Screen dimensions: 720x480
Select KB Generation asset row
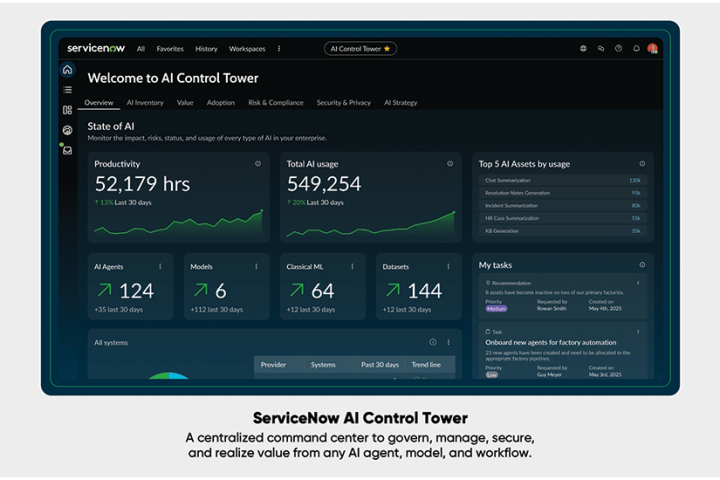pyautogui.click(x=563, y=231)
